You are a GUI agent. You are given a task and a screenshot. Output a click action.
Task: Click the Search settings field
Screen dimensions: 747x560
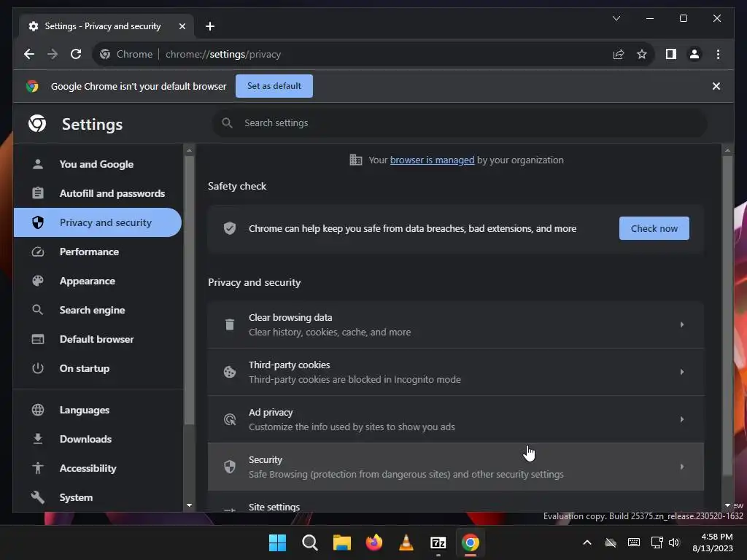tap(460, 122)
